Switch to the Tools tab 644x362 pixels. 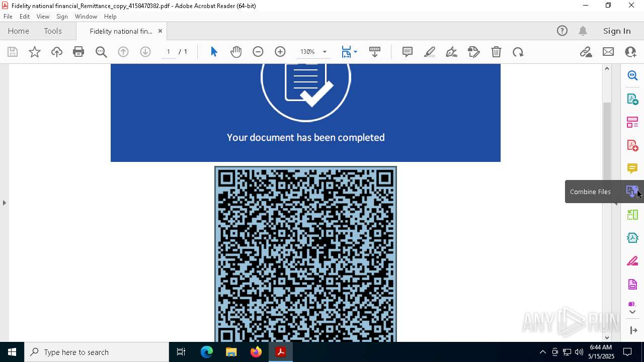click(53, 31)
